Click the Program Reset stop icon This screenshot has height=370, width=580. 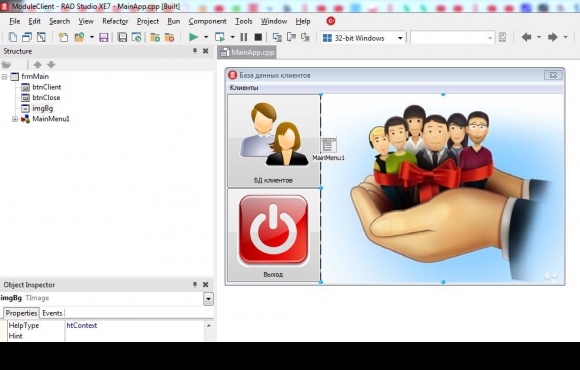coord(258,37)
